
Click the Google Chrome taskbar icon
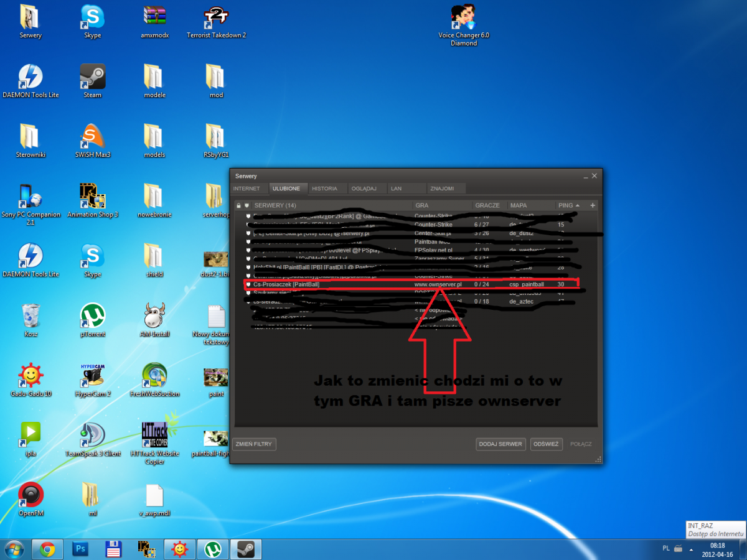[47, 549]
